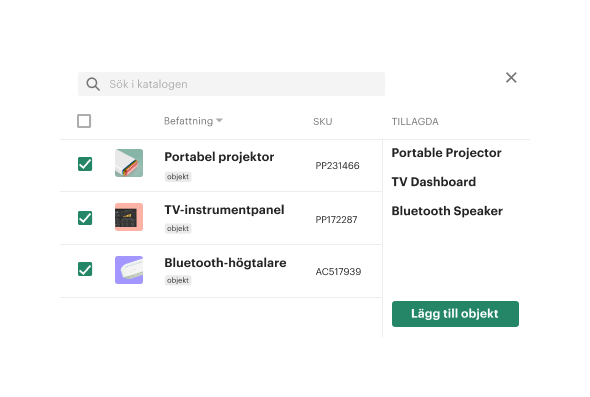Open the TV-instrumentpanel product thumbnail
The width and height of the screenshot is (590, 397).
(129, 217)
